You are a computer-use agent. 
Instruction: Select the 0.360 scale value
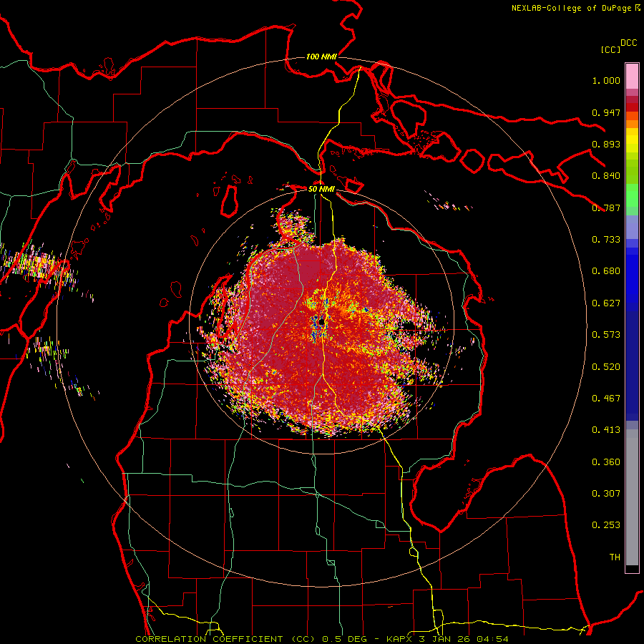click(x=606, y=462)
